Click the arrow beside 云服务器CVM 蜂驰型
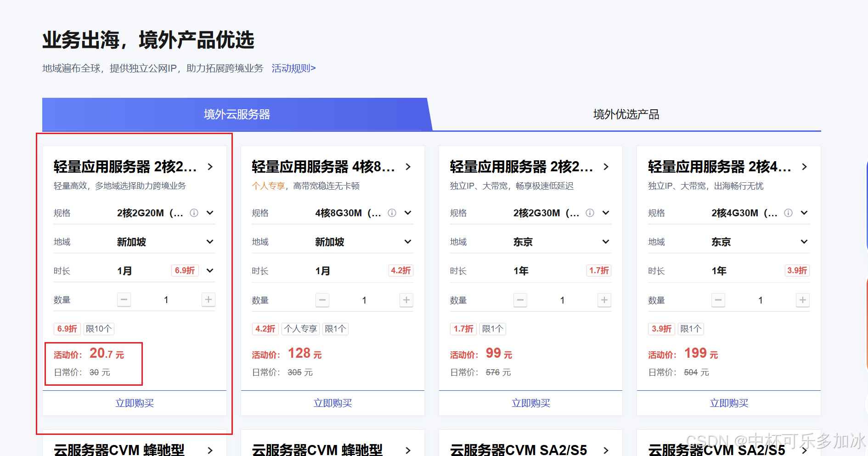 (x=210, y=450)
